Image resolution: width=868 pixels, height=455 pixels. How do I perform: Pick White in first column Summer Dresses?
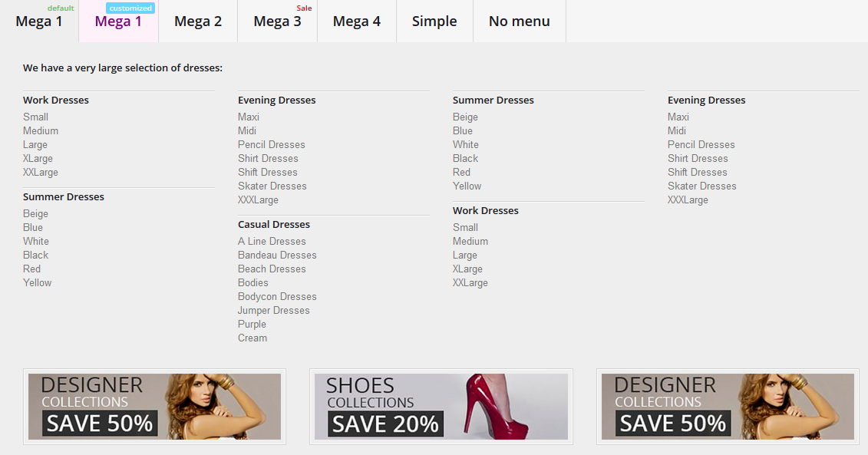(x=36, y=242)
